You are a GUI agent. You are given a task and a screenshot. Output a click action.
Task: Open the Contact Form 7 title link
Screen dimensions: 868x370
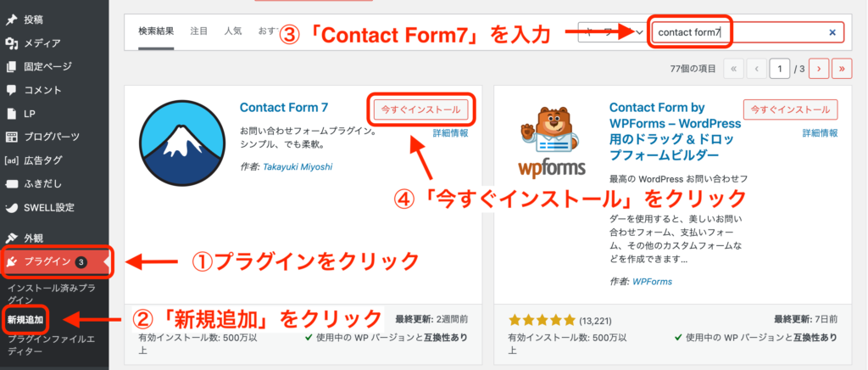pos(284,108)
